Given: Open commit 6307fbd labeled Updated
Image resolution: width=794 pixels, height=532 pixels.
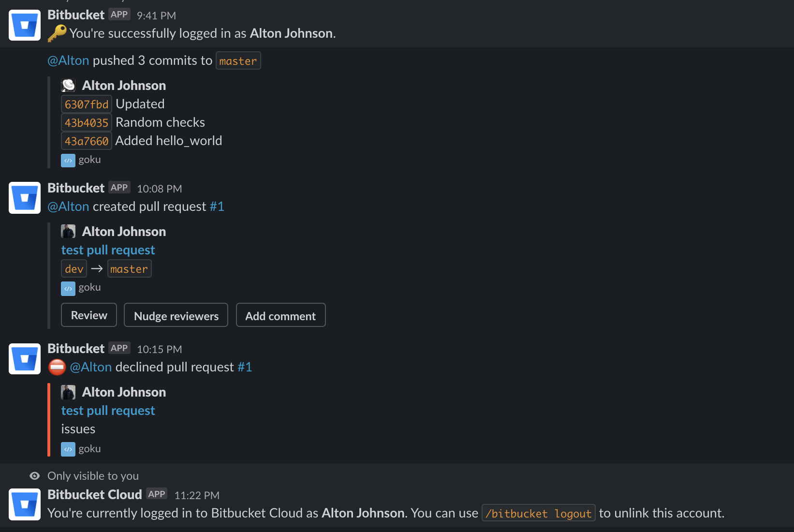Looking at the screenshot, I should point(86,103).
